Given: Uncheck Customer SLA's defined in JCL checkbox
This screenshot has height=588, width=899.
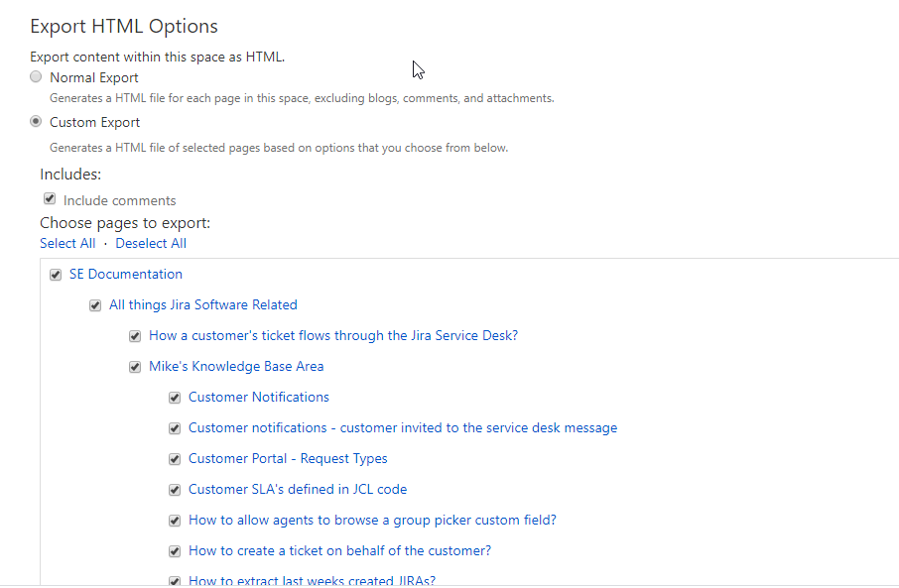Looking at the screenshot, I should 175,490.
